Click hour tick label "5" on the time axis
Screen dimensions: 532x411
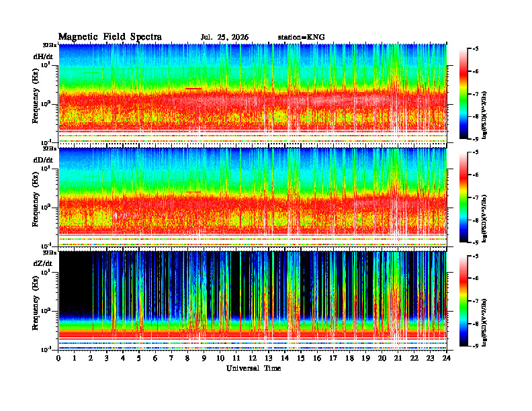[139, 359]
